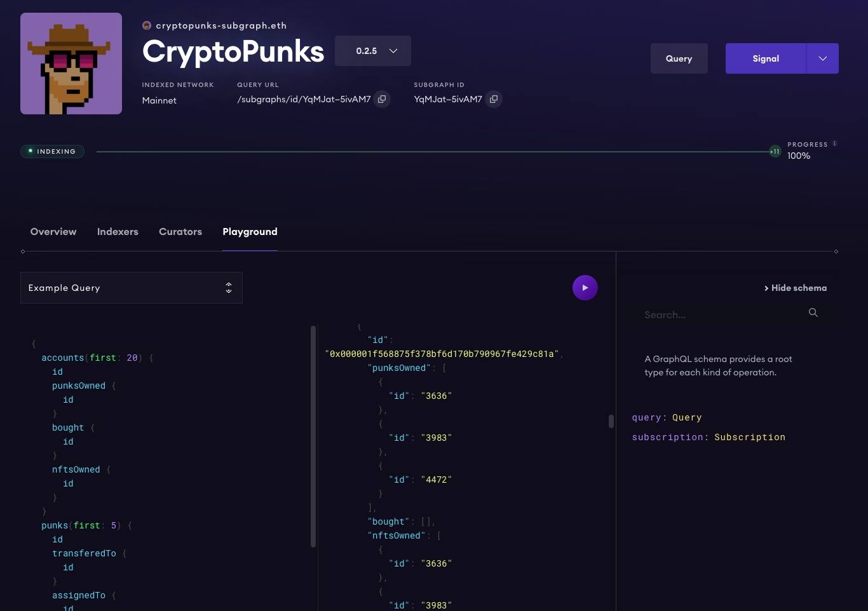Viewport: 868px width, 611px height.
Task: Click the /subgraphs/id/YqMJat–5ivAM7 query URL text
Action: pyautogui.click(x=304, y=99)
